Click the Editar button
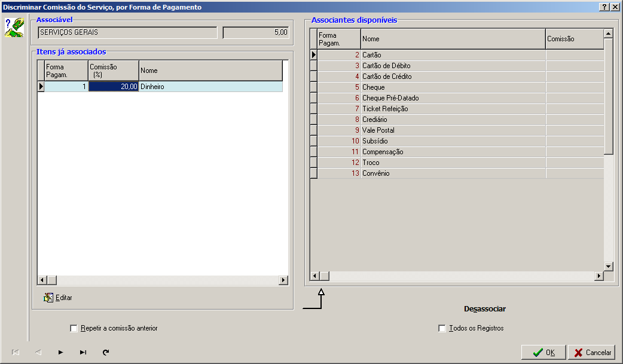 coord(58,298)
